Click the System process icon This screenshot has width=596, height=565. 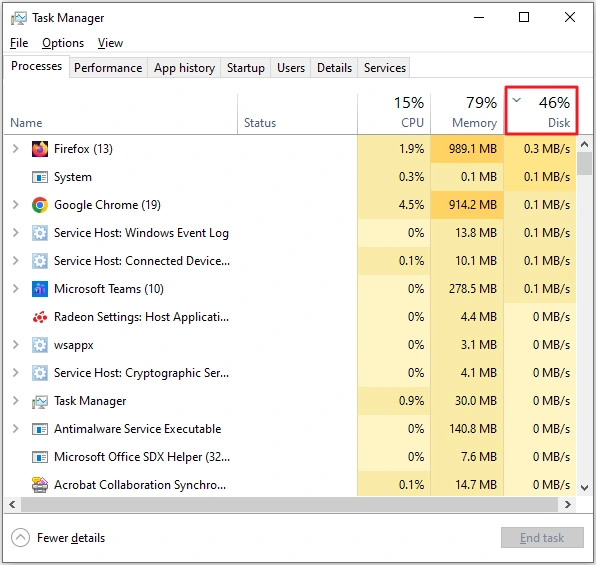pyautogui.click(x=40, y=177)
